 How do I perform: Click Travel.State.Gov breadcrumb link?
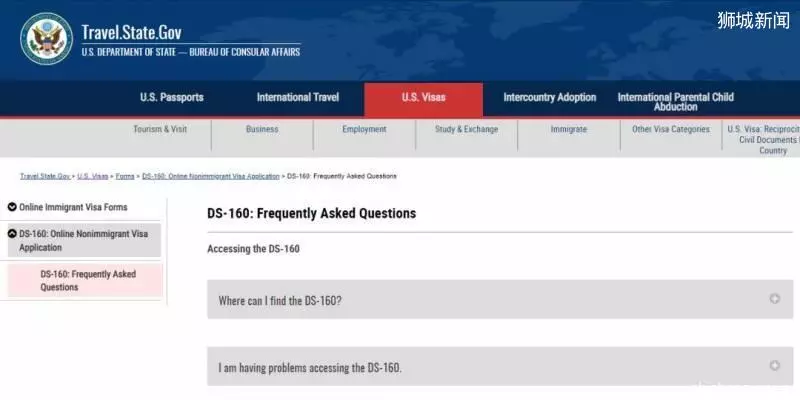pyautogui.click(x=45, y=176)
